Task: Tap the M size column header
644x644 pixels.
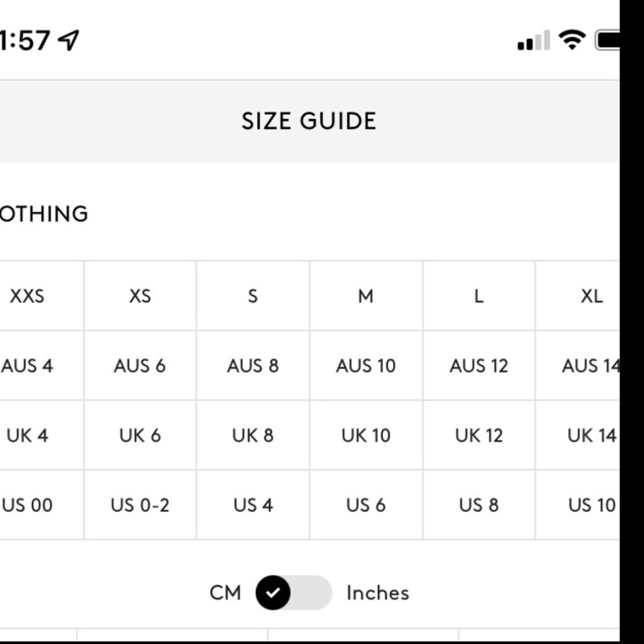Action: (366, 296)
